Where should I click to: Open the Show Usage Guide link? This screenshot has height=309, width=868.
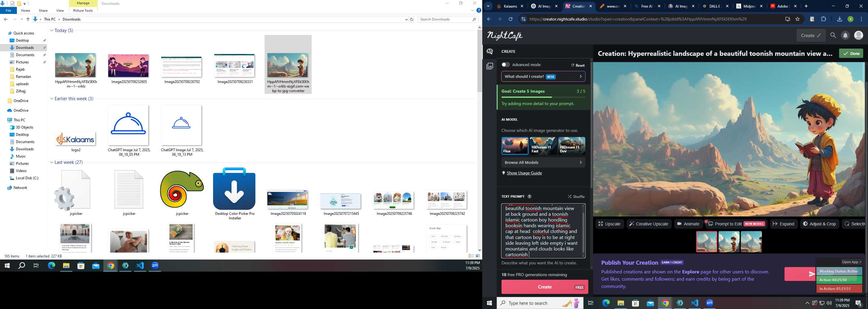click(524, 173)
